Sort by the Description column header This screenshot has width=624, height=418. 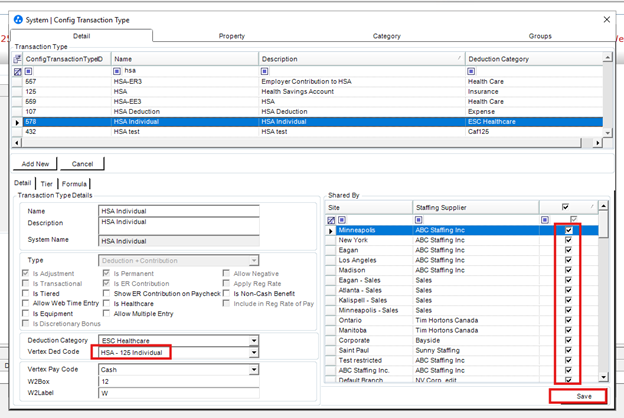361,59
